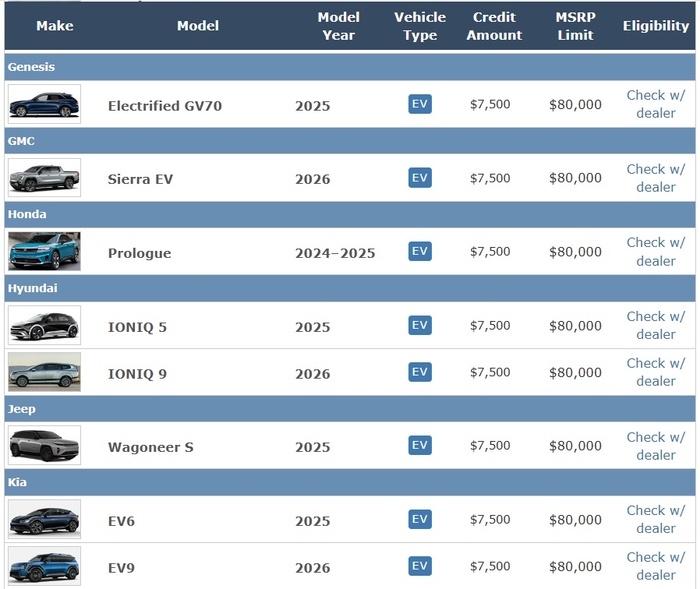The image size is (700, 589).
Task: Open Check w/ dealer link for Kia EV9
Action: [655, 566]
